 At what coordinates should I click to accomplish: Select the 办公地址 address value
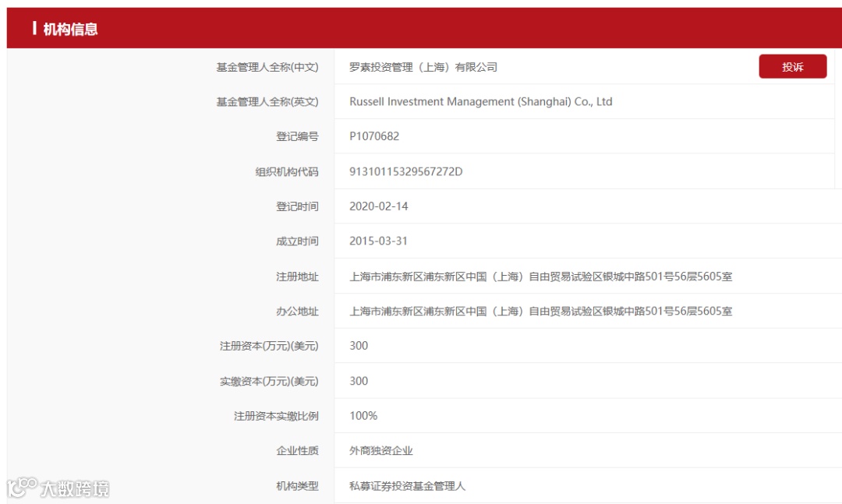coord(541,312)
